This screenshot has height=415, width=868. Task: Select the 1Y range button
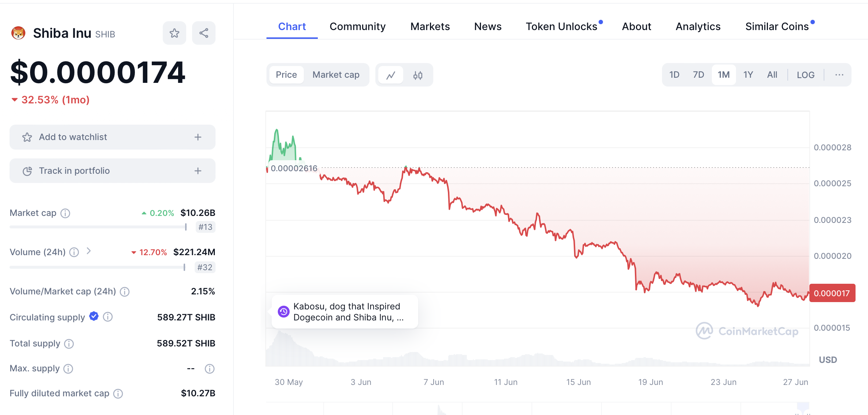click(748, 75)
